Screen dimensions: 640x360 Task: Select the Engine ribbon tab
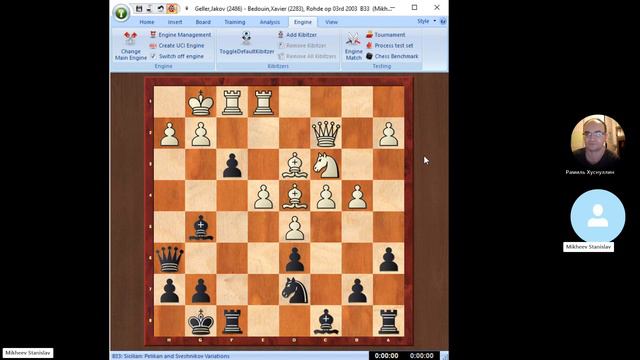(x=302, y=22)
